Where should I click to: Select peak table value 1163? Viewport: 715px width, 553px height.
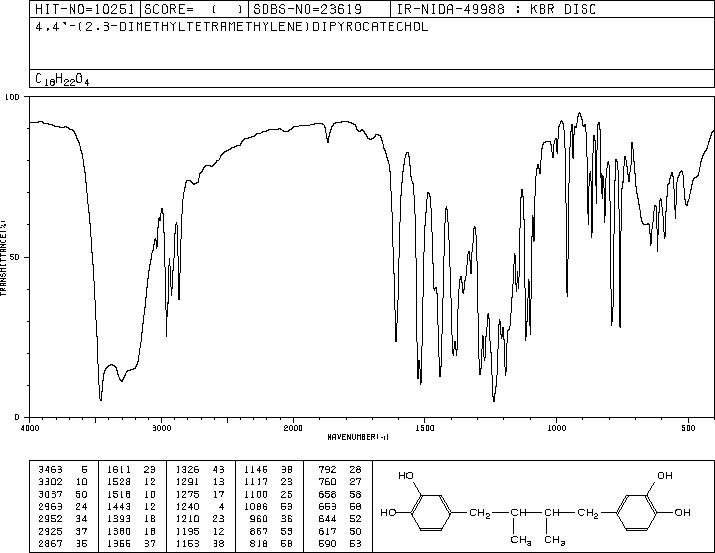coord(187,543)
